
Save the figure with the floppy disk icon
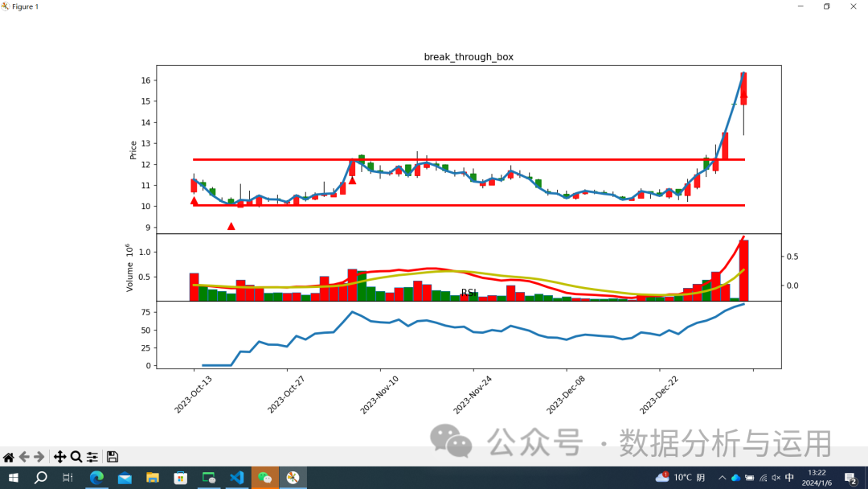pos(113,457)
